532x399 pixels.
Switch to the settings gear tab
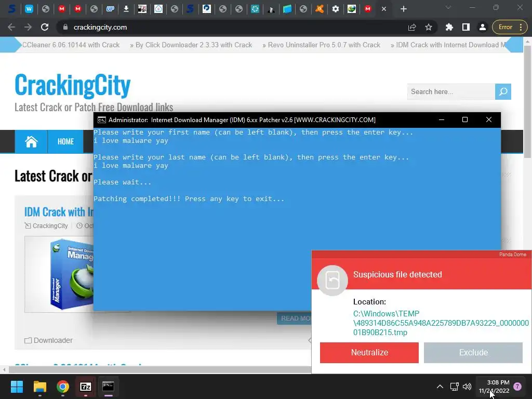pos(335,9)
